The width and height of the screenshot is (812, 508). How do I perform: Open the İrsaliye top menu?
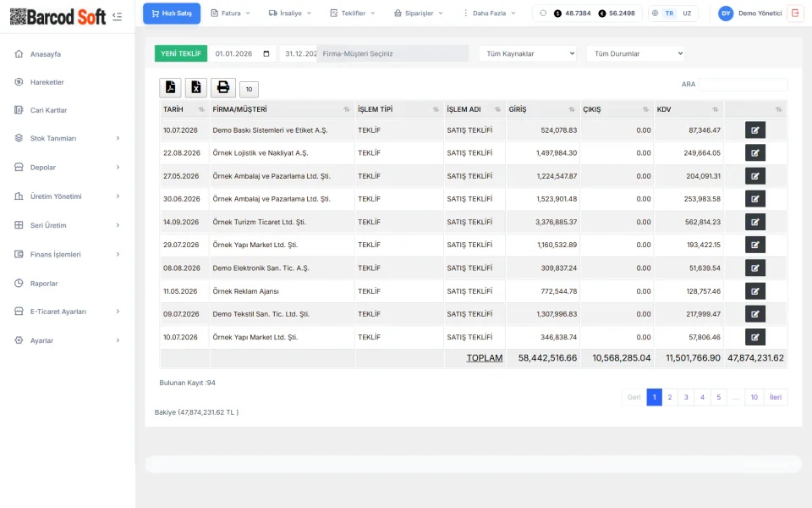290,14
